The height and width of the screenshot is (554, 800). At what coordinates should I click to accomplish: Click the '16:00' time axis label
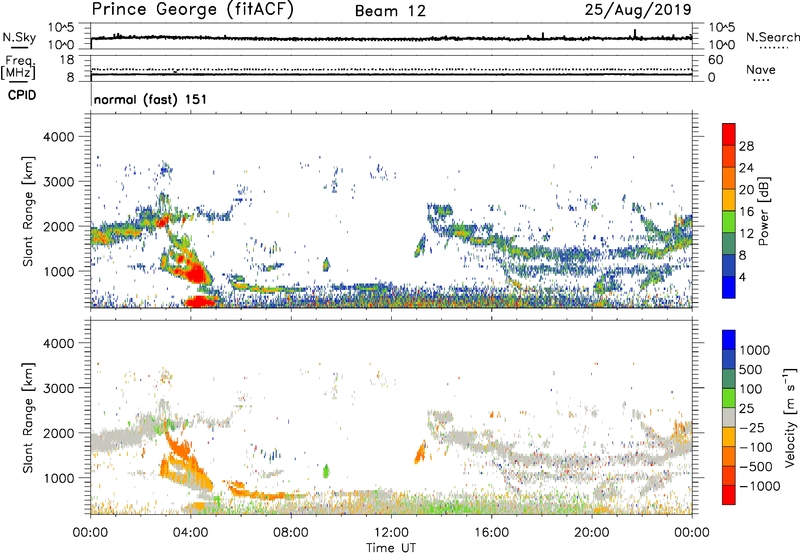491,533
